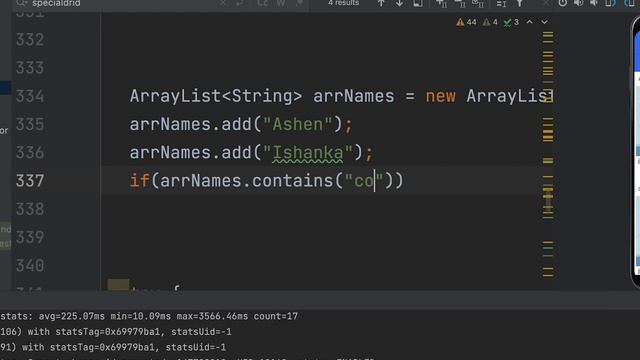Click the log line starting "91) with statsTag"
The image size is (640, 360).
tap(113, 347)
